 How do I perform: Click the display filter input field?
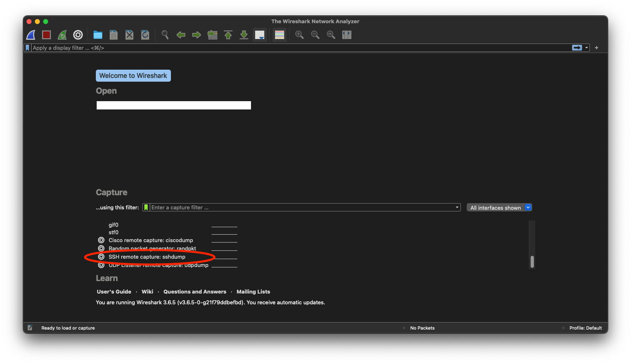click(x=301, y=48)
